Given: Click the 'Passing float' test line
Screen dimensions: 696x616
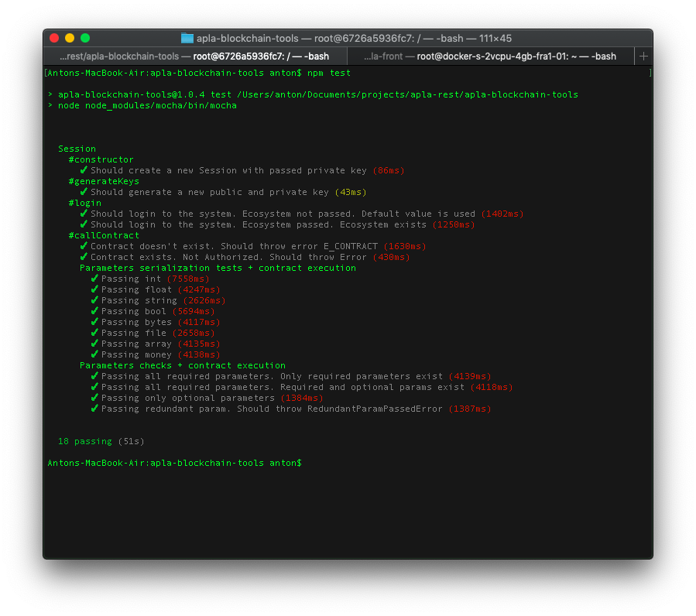Looking at the screenshot, I should 156,289.
